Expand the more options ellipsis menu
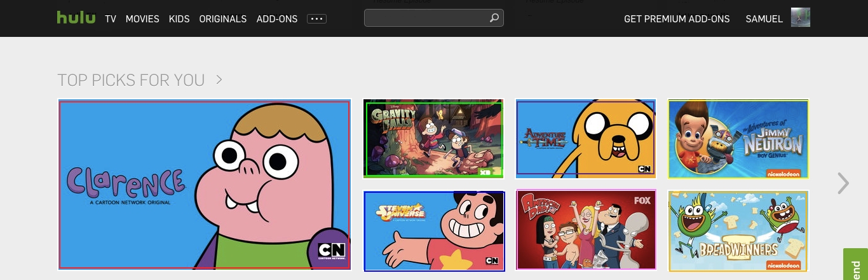 [316, 19]
